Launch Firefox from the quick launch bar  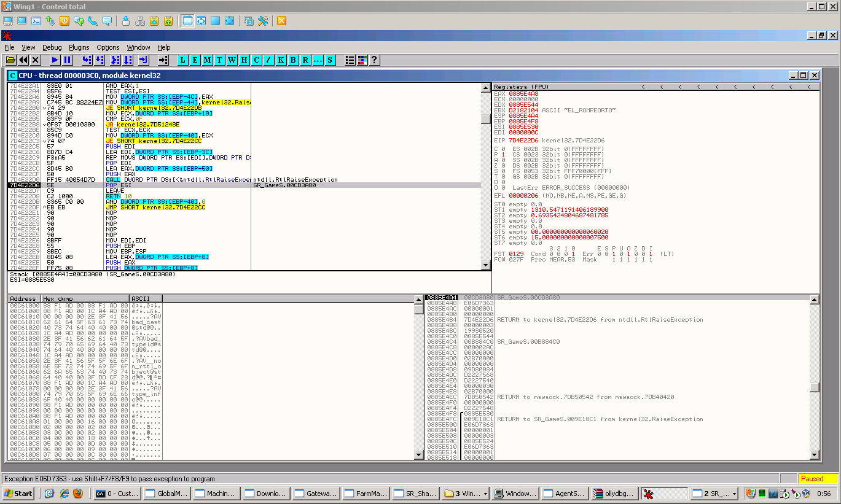click(x=78, y=493)
